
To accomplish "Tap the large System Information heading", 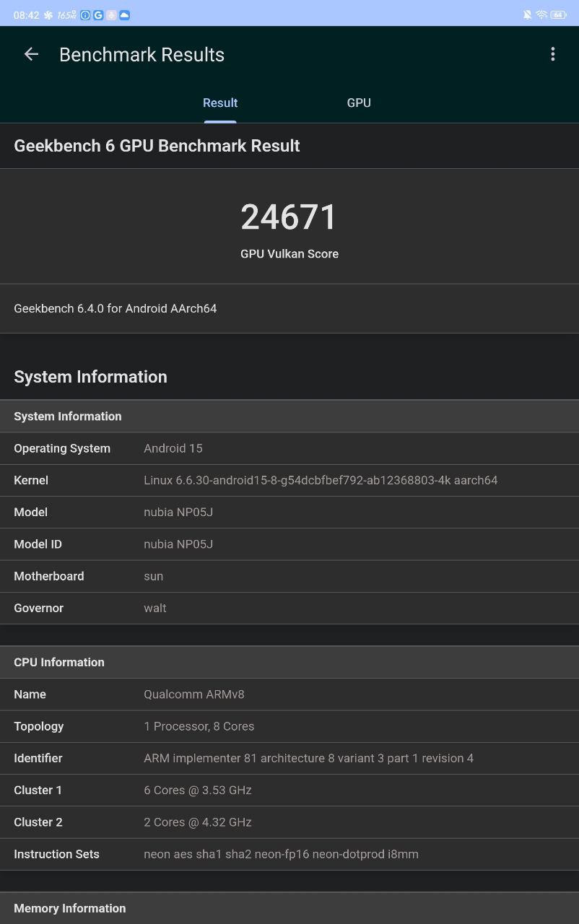I will tap(90, 377).
